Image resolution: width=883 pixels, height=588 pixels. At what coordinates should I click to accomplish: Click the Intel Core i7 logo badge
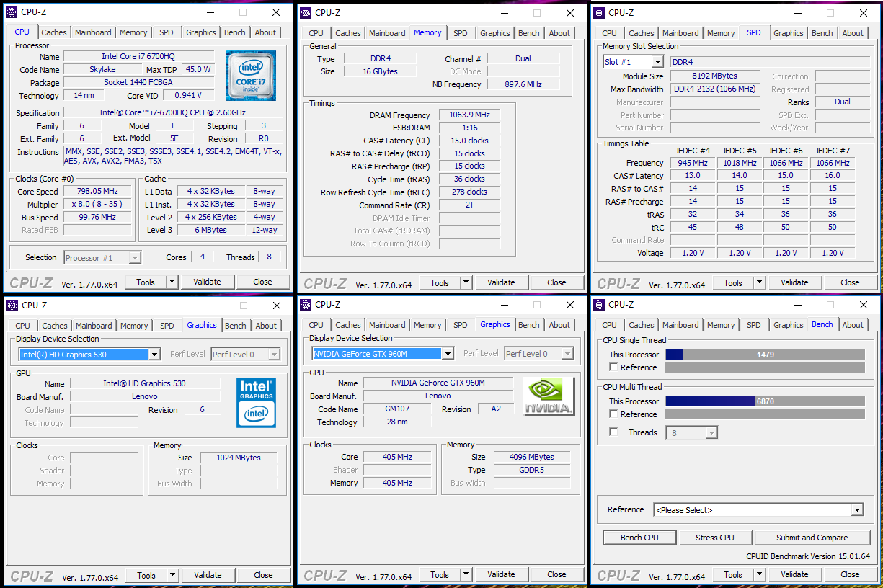[x=251, y=76]
